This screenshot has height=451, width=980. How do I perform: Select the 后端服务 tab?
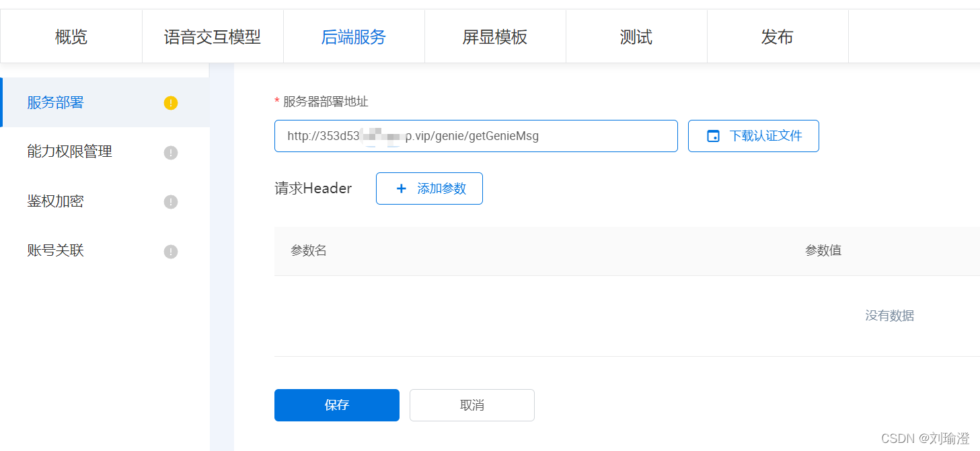pyautogui.click(x=354, y=37)
